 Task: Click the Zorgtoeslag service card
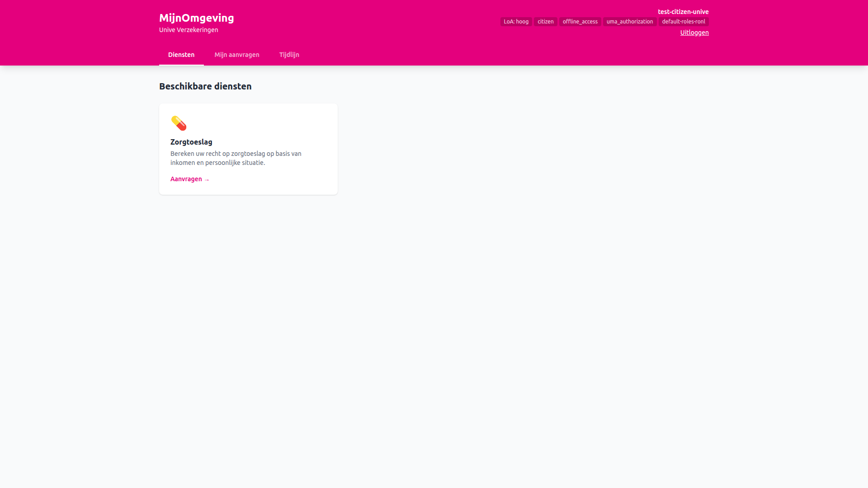coord(248,149)
